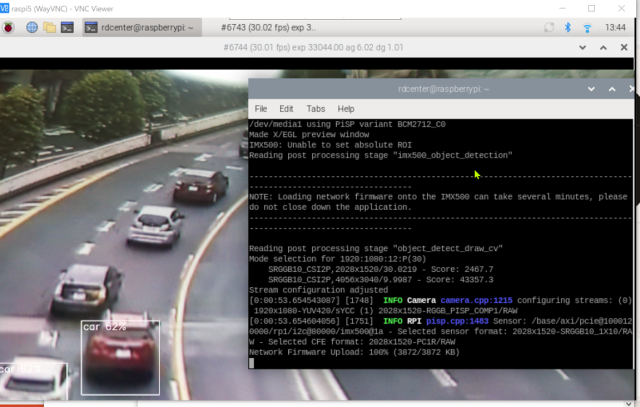Click the 13:44 clock
Viewport: 640px width, 407px height.
click(615, 27)
